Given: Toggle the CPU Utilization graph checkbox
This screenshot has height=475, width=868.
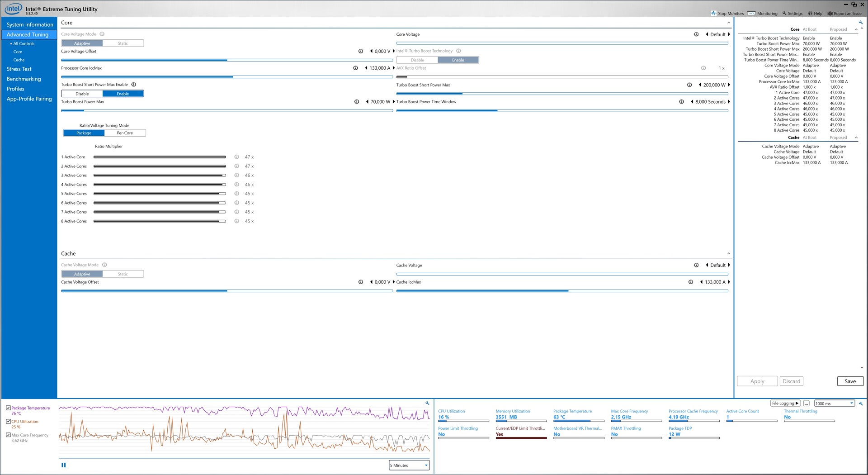Looking at the screenshot, I should [9, 421].
